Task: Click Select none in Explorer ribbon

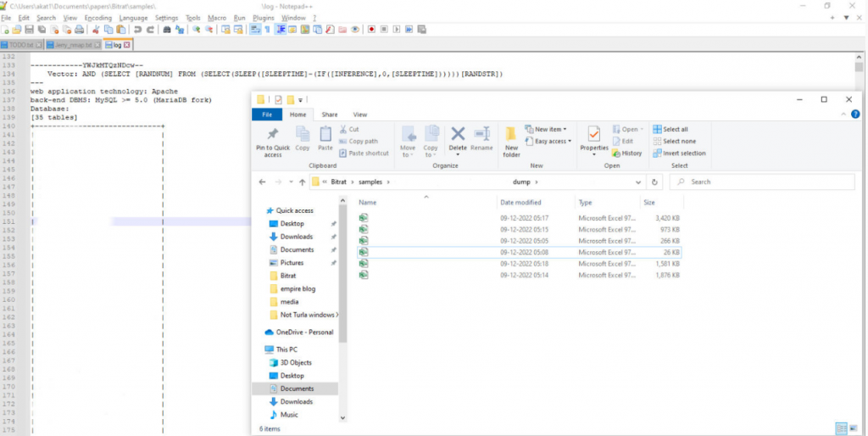Action: click(x=674, y=142)
